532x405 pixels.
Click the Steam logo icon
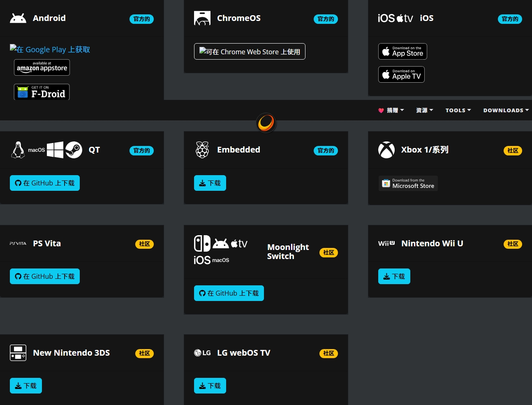74,150
